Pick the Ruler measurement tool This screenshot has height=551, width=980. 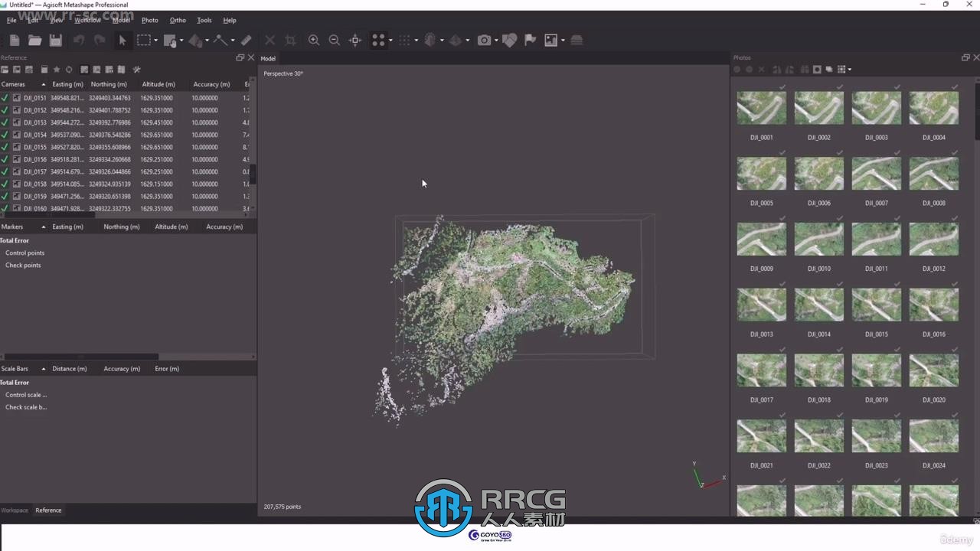[246, 40]
